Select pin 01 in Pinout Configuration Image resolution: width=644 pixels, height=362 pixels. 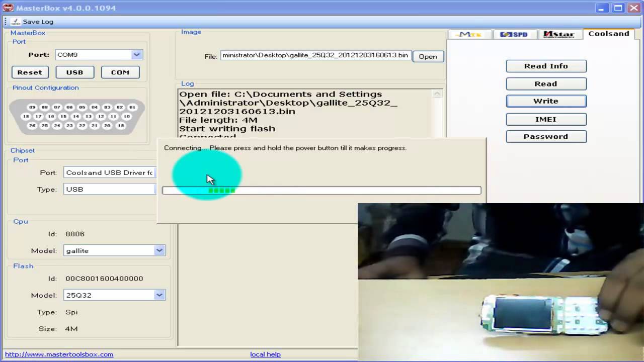[x=132, y=107]
